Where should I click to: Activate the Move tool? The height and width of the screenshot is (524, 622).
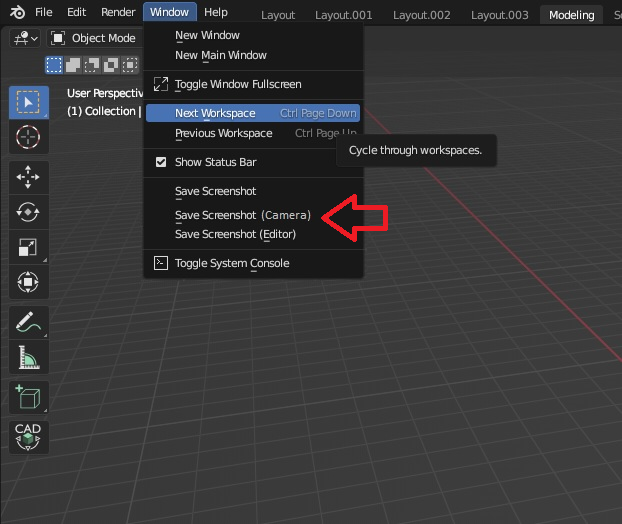(x=29, y=177)
